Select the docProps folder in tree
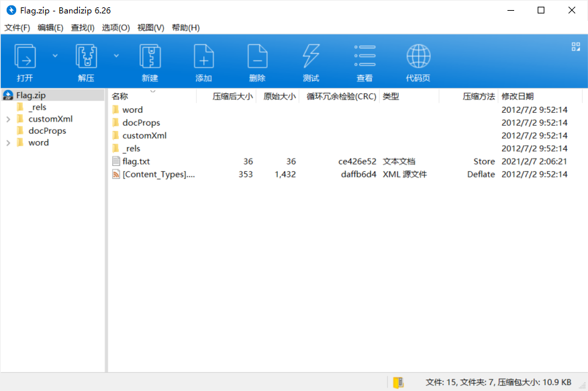Viewport: 588px width, 391px height. coord(47,131)
